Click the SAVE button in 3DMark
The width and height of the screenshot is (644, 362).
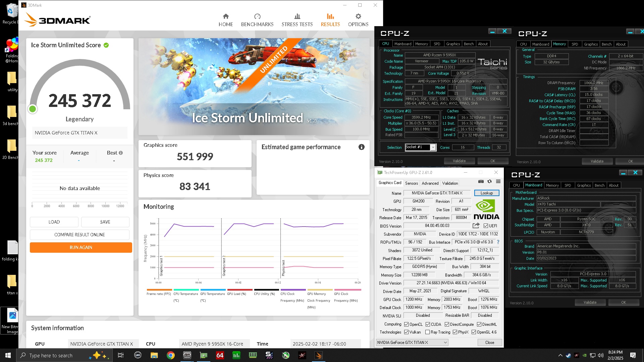pyautogui.click(x=105, y=222)
